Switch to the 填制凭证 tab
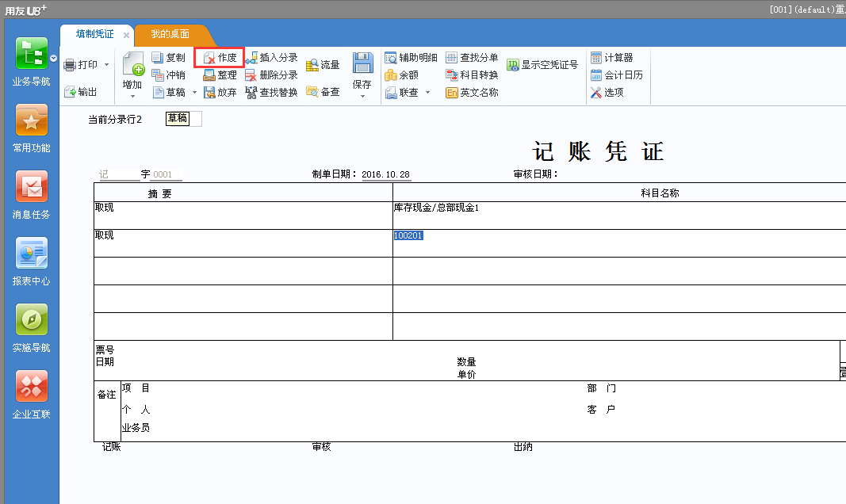846x504 pixels. click(95, 35)
